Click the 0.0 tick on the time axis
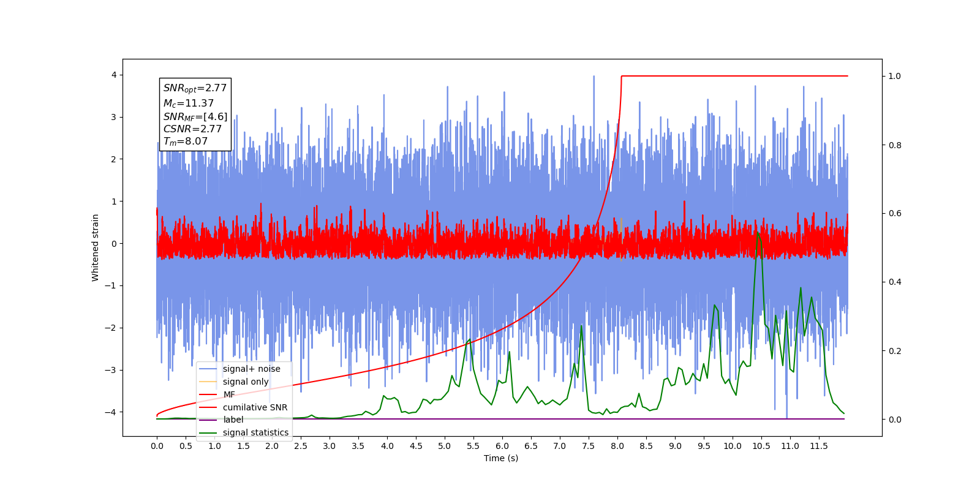Image resolution: width=980 pixels, height=490 pixels. pos(157,446)
